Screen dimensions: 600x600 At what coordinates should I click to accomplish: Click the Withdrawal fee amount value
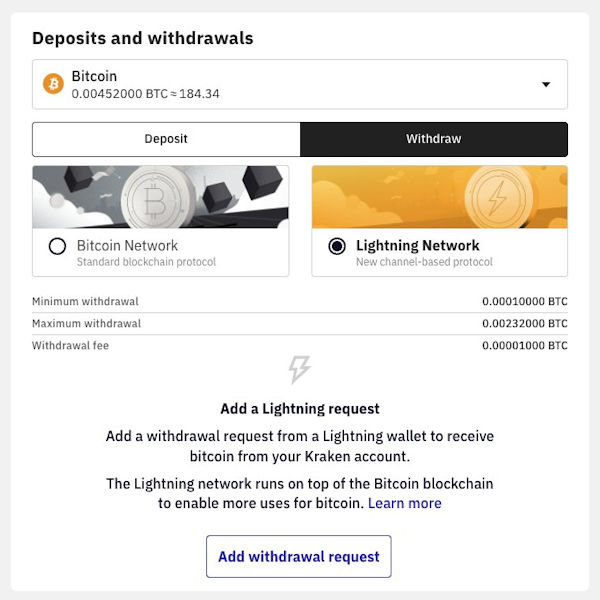point(524,346)
